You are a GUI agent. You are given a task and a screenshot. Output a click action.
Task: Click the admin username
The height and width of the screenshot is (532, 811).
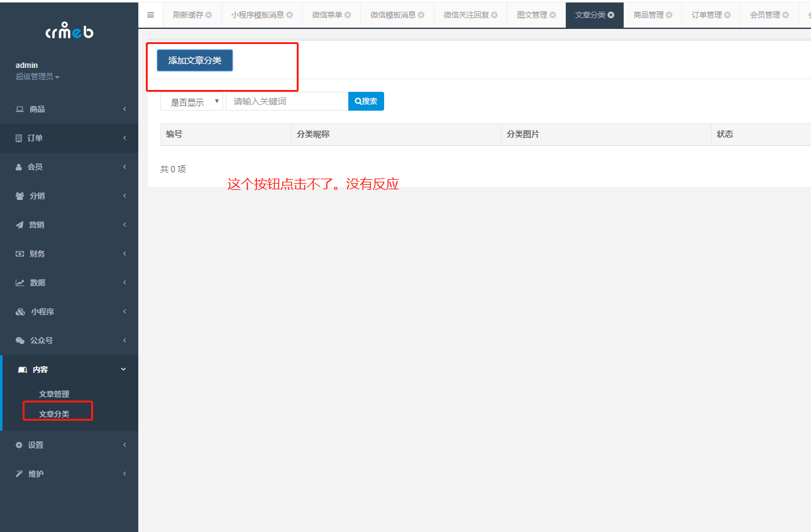(x=26, y=65)
